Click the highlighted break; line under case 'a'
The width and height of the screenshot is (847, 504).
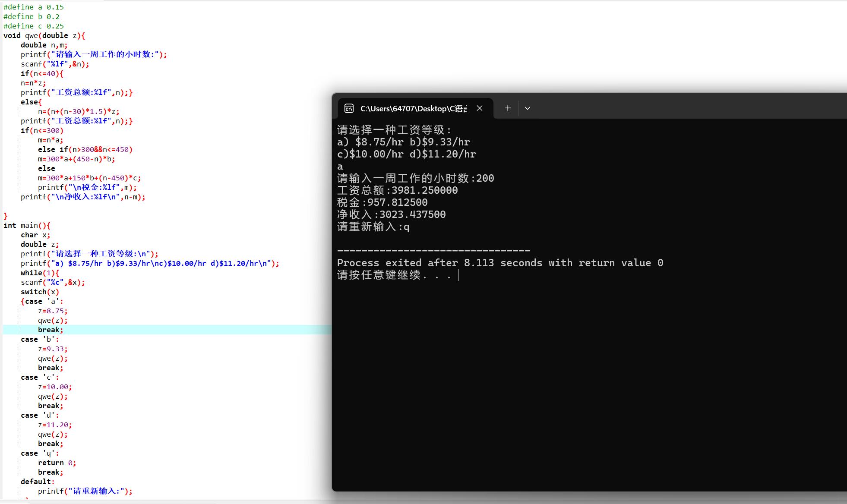tap(50, 330)
